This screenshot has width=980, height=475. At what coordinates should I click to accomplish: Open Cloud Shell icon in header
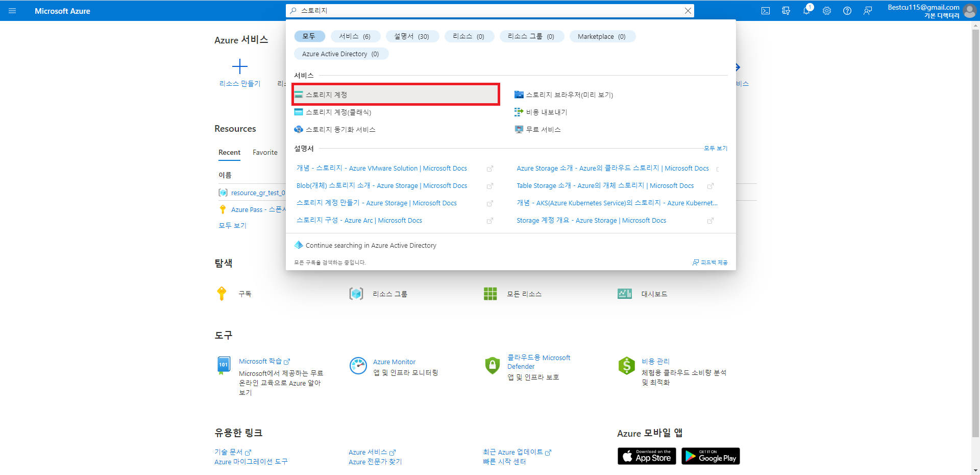pyautogui.click(x=766, y=11)
